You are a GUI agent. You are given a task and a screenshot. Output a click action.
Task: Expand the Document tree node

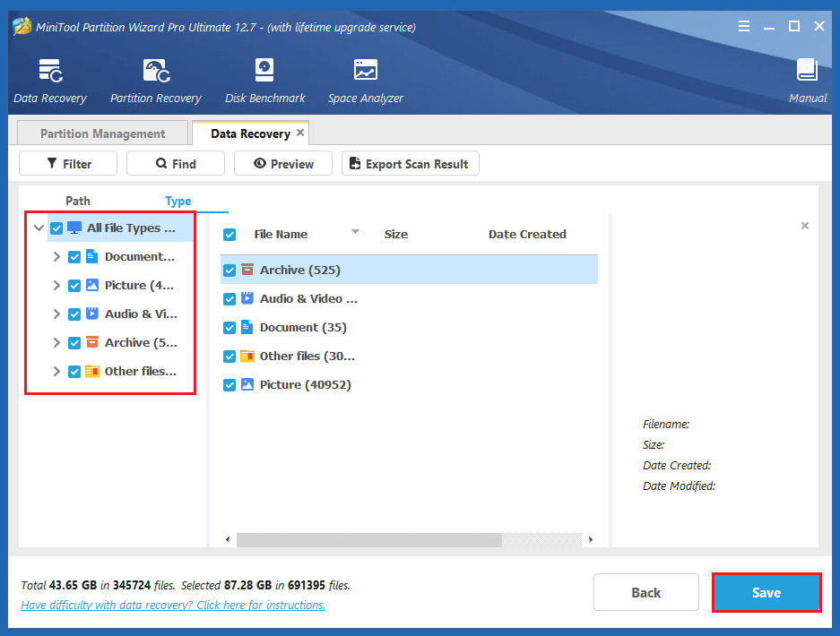click(x=56, y=257)
